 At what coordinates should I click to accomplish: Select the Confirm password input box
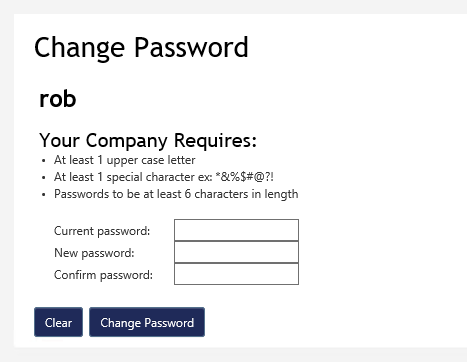[x=236, y=274]
